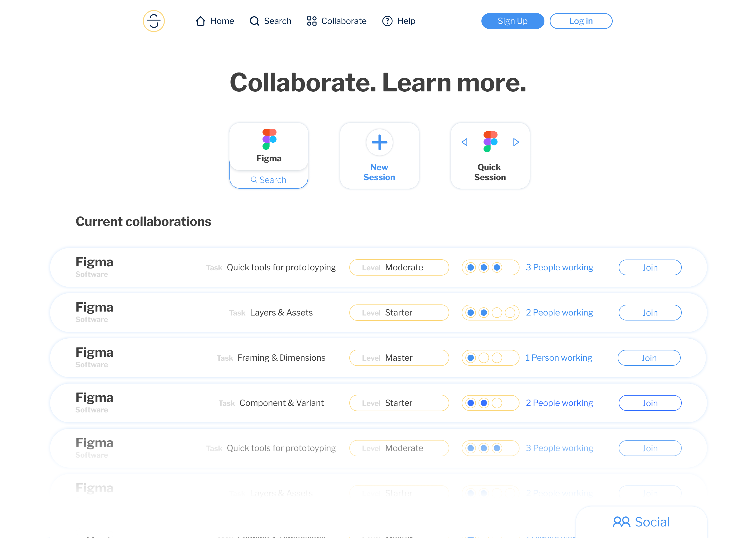Click third dot in the top Moderate row
The image size is (756, 538).
(x=497, y=267)
